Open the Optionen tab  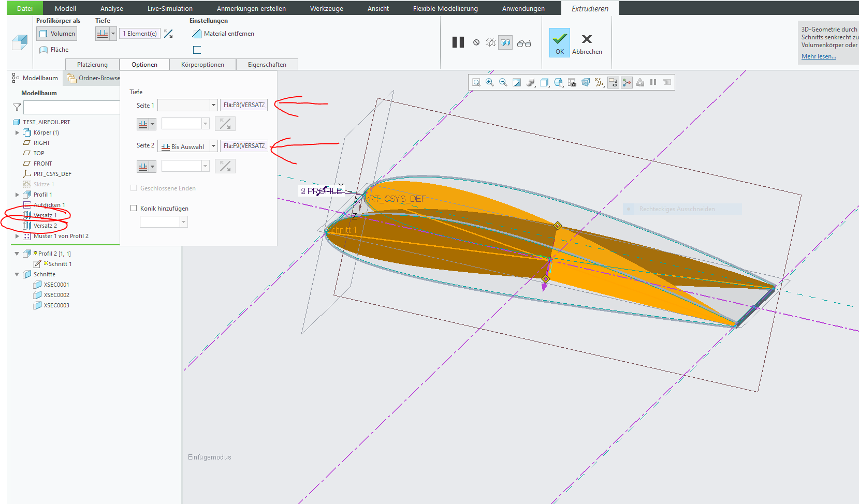[x=144, y=65]
